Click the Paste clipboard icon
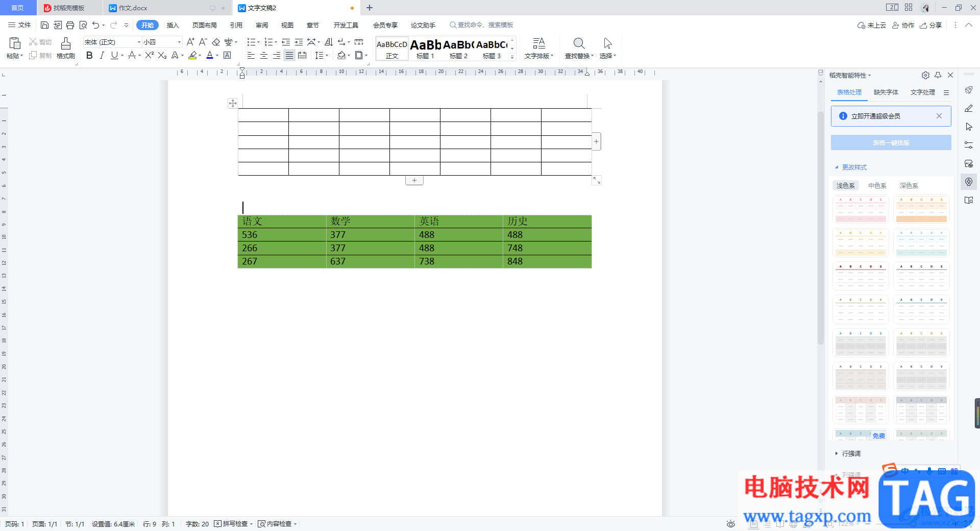Image resolution: width=980 pixels, height=531 pixels. pos(15,43)
